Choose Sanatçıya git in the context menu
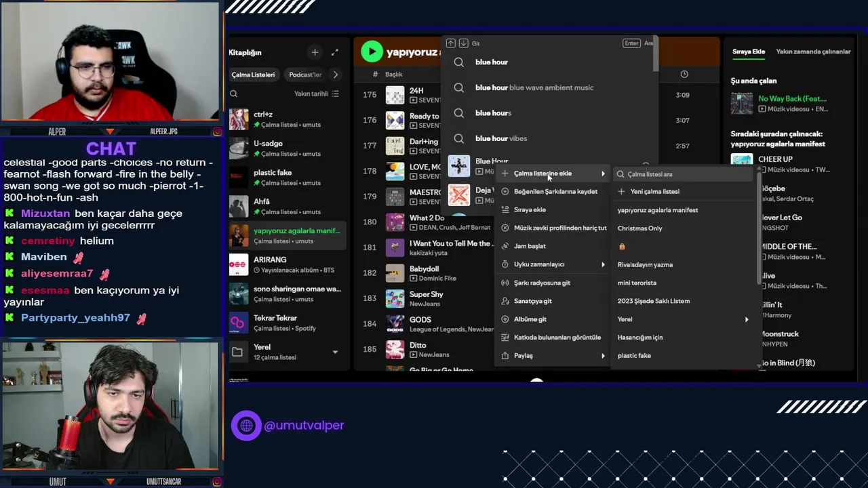The height and width of the screenshot is (488, 868). click(553, 301)
